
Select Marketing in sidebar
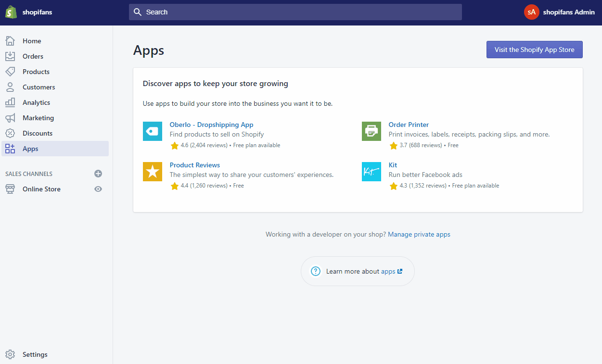click(x=55, y=118)
